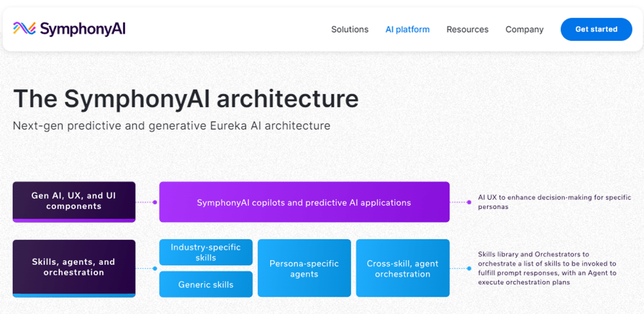Click the SymphonyAI wordmark text
644x314 pixels.
(x=83, y=29)
